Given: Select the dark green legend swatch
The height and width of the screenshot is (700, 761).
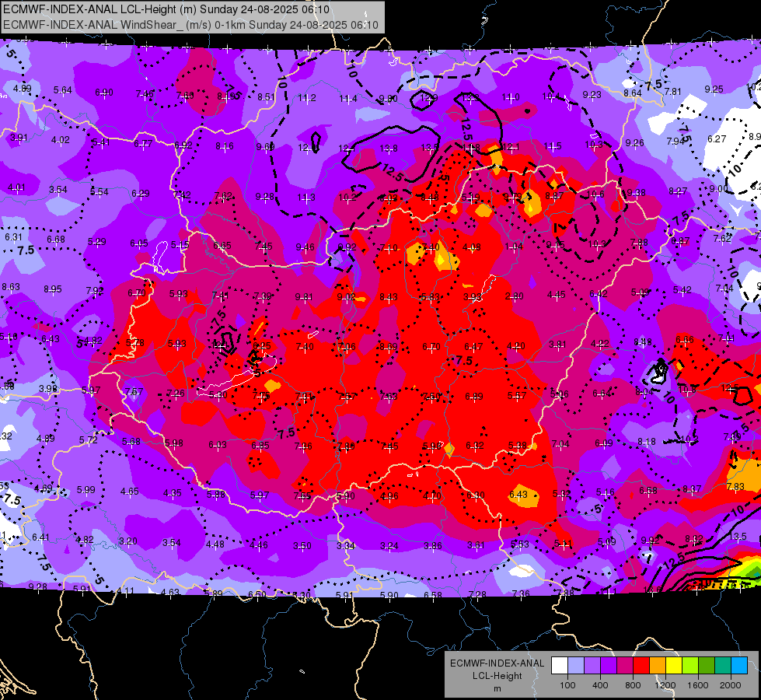Looking at the screenshot, I should click(x=707, y=666).
